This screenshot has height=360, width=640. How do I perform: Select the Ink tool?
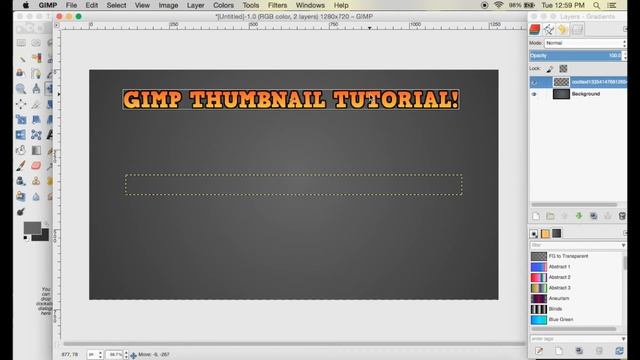click(x=21, y=181)
